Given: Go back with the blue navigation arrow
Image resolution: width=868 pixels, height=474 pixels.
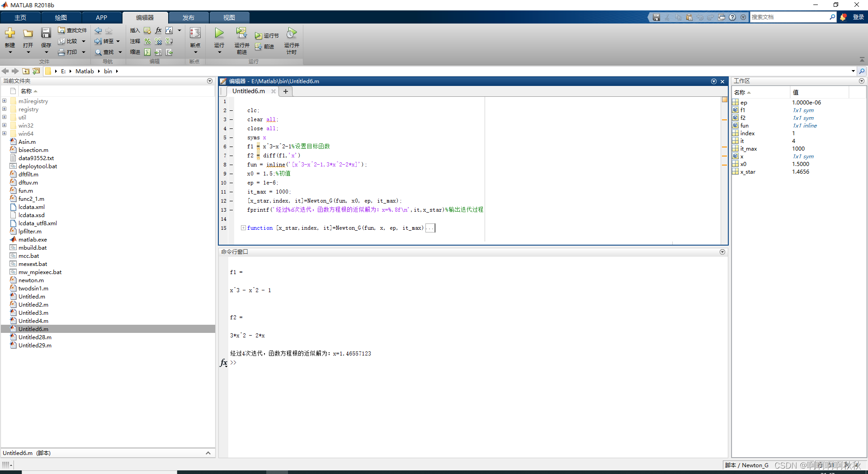Looking at the screenshot, I should pos(98,30).
